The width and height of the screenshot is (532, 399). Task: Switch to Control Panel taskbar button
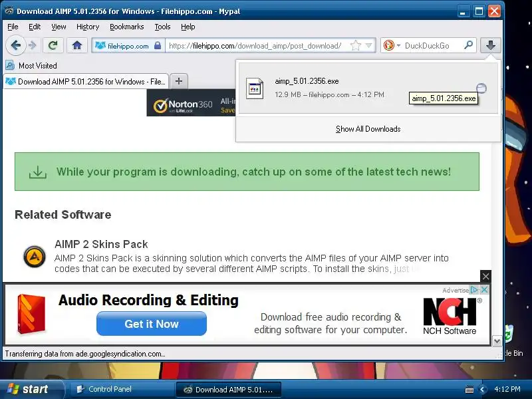(122, 389)
